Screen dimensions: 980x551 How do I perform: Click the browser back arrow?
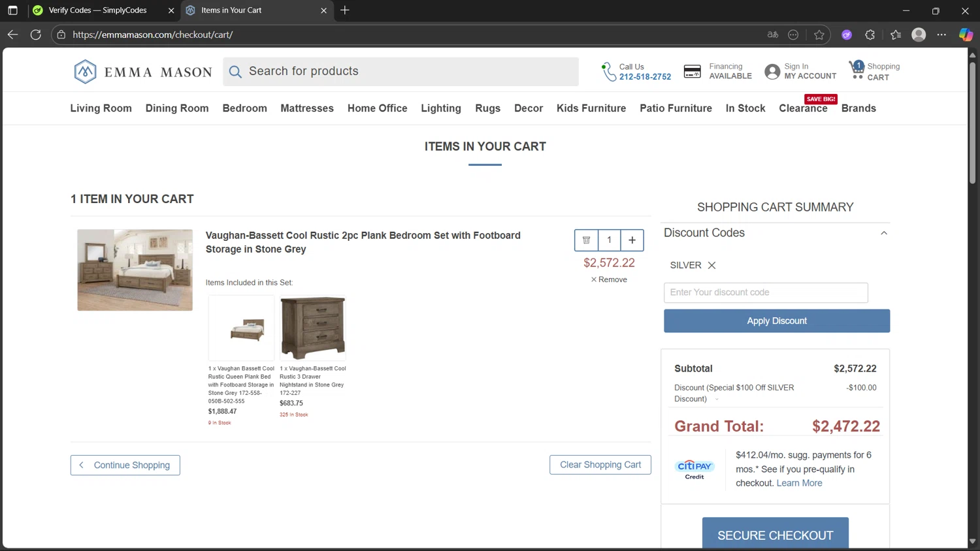pos(12,35)
